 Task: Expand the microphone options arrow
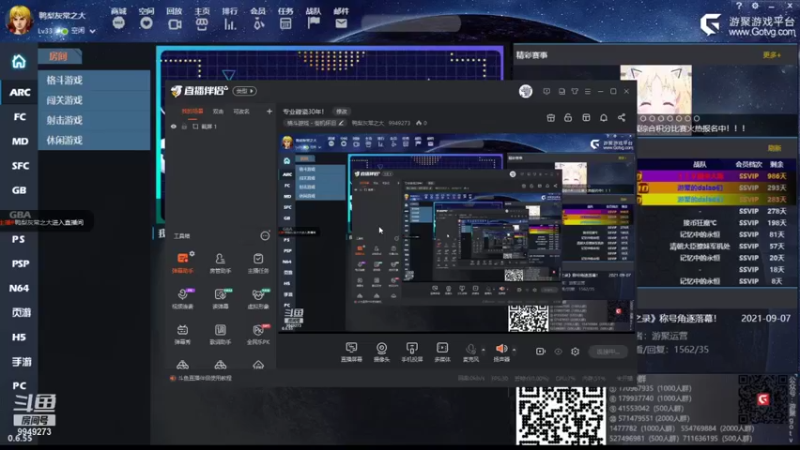click(x=483, y=350)
